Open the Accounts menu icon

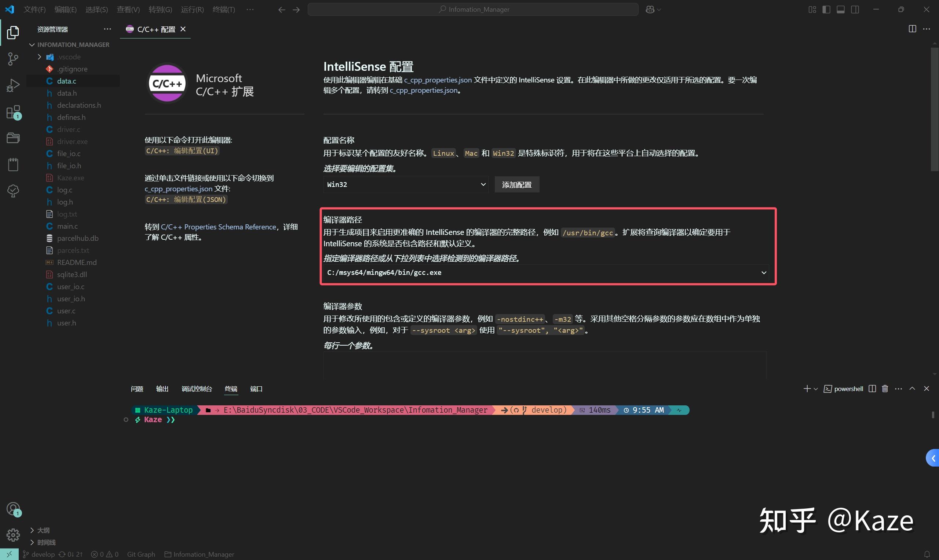pos(13,509)
